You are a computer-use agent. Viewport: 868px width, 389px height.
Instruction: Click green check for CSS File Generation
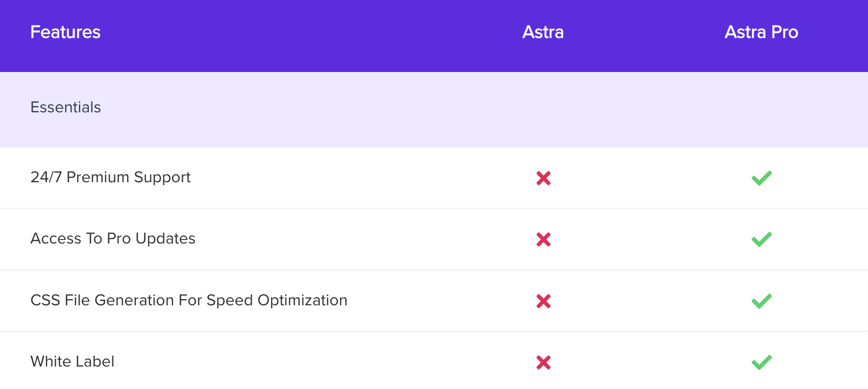point(761,301)
